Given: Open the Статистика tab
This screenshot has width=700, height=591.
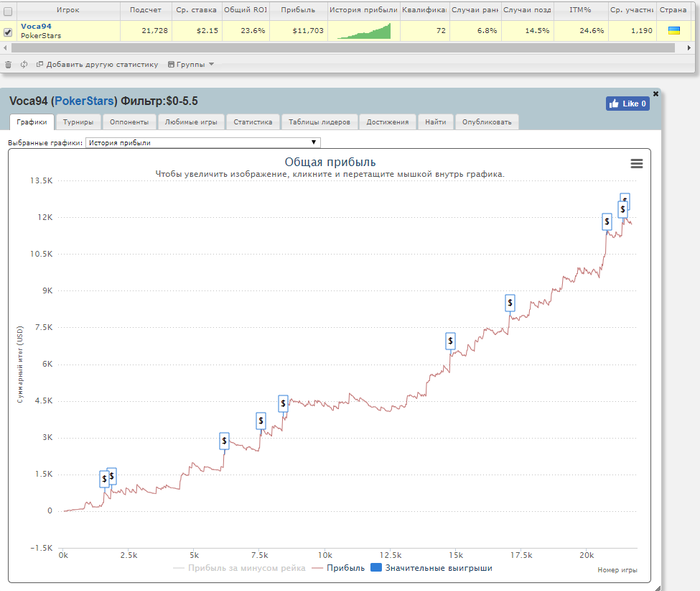Looking at the screenshot, I should pyautogui.click(x=253, y=122).
